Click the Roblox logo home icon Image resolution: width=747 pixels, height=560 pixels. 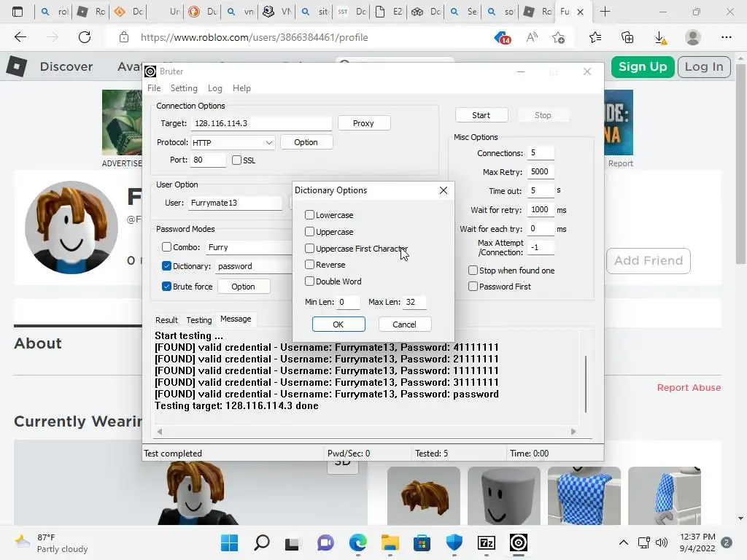click(x=17, y=66)
